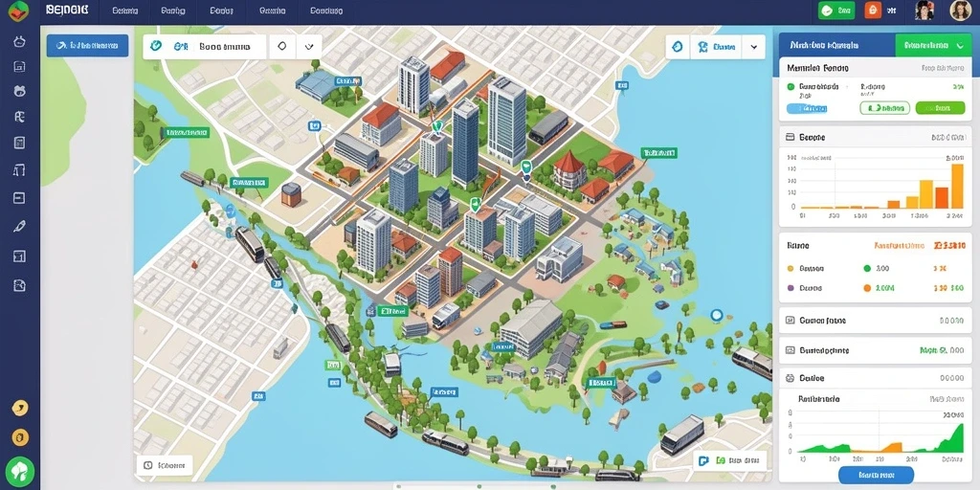
Task: Click the solid green button in first card
Action: pyautogui.click(x=940, y=108)
